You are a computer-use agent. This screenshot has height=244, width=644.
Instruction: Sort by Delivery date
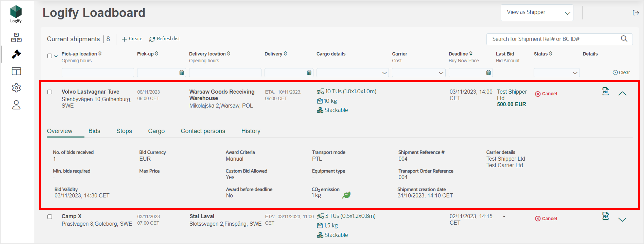point(285,54)
